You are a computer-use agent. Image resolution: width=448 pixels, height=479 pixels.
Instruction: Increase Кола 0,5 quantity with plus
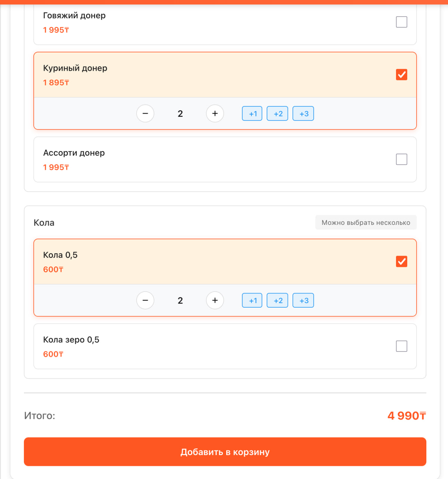pos(215,300)
